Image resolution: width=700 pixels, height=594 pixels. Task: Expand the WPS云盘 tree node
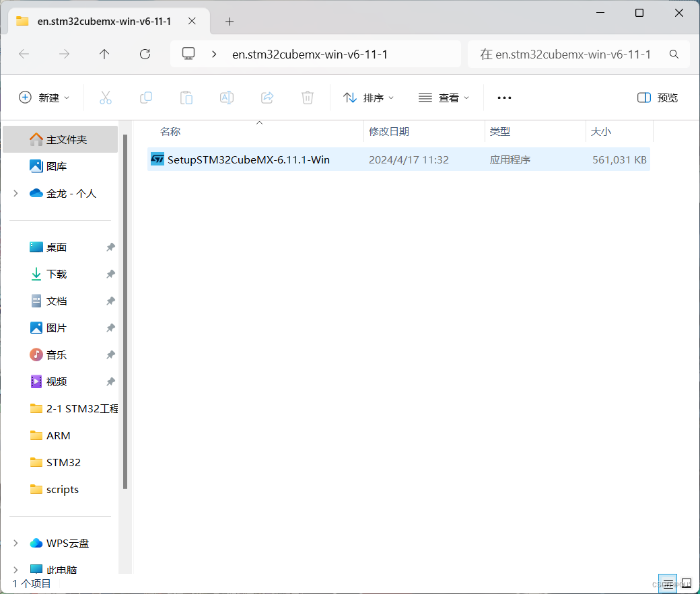[15, 543]
